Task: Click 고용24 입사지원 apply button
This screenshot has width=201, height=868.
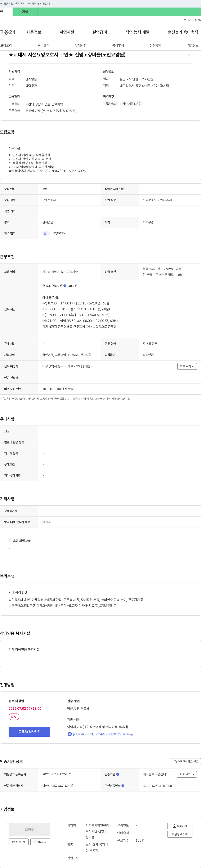Action: 29,731
